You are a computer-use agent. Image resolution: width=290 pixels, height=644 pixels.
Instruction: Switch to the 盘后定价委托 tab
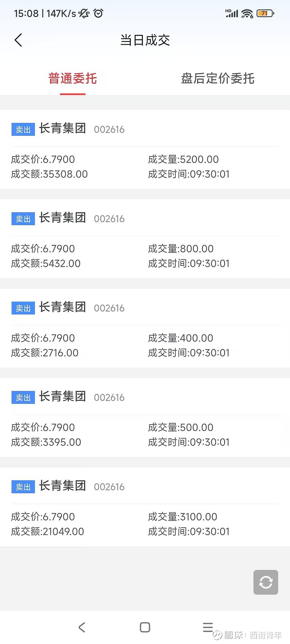pos(217,78)
